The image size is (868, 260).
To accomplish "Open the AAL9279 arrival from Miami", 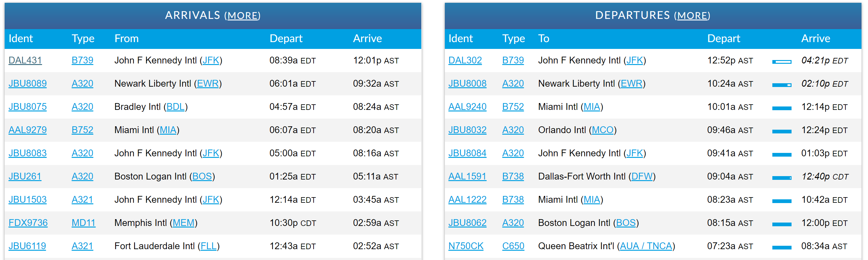I will pos(27,130).
